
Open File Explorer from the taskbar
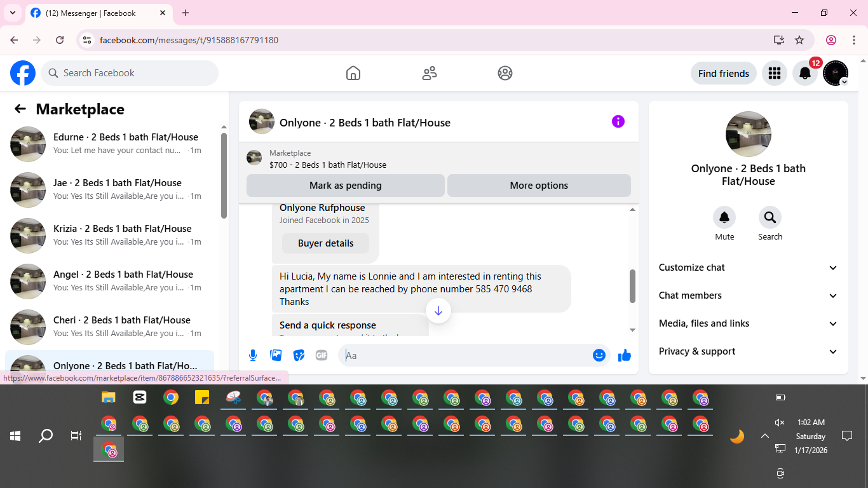pos(109,398)
